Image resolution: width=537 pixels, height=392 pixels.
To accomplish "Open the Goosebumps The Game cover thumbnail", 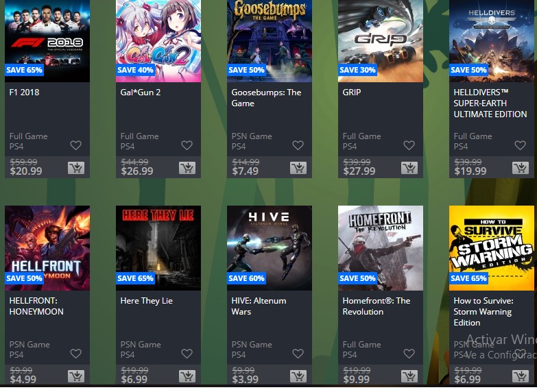I will click(x=270, y=41).
